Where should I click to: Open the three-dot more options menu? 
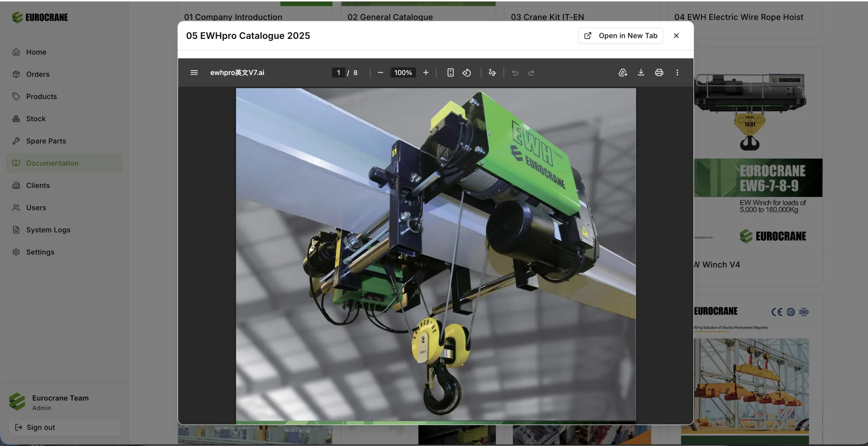pos(677,72)
